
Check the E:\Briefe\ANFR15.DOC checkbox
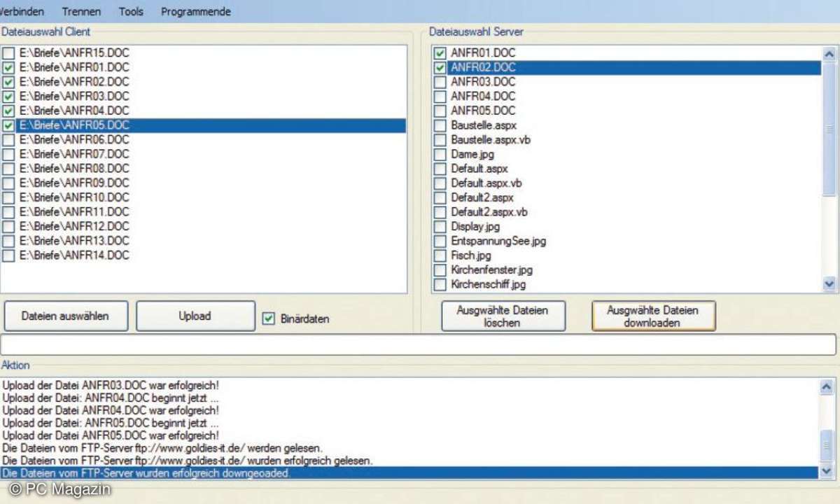[x=8, y=54]
